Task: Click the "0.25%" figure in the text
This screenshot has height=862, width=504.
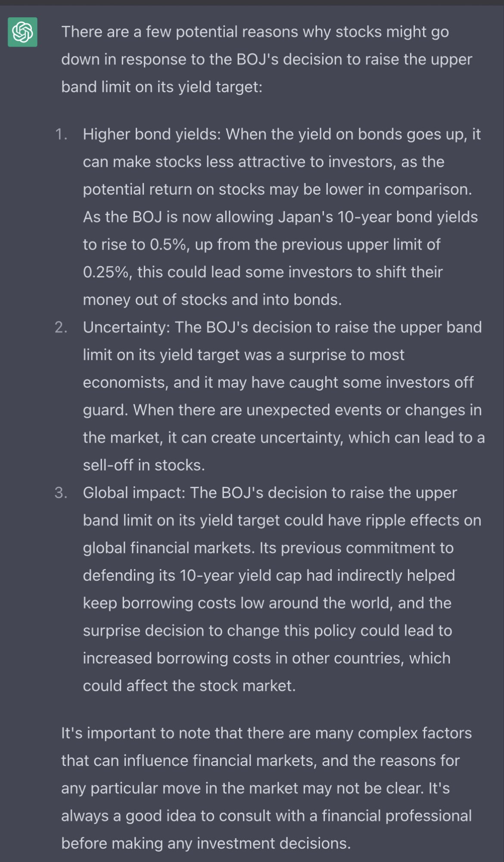Action: [x=107, y=272]
